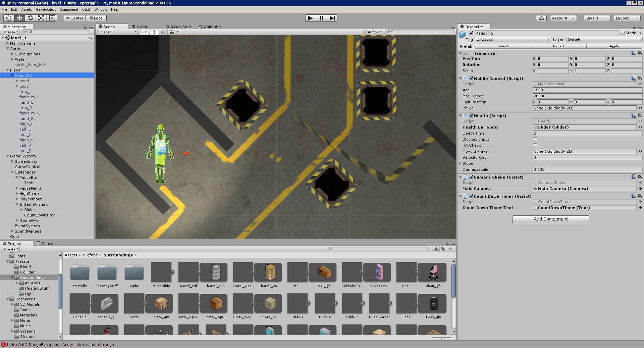Viewport: 644px width, 348px height.
Task: Expand the Blood property foldout
Action: 461,163
